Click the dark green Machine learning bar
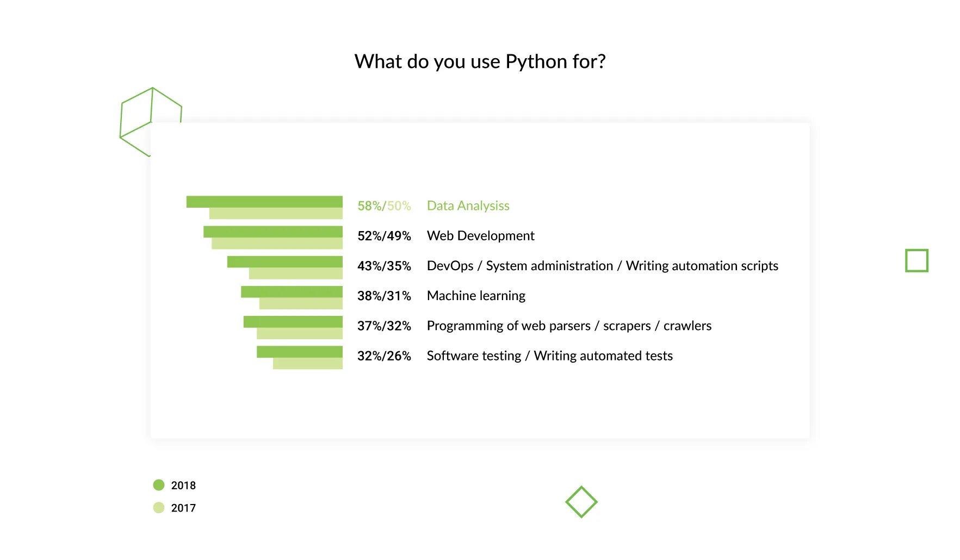Viewport: 960px width, 560px height. click(292, 292)
